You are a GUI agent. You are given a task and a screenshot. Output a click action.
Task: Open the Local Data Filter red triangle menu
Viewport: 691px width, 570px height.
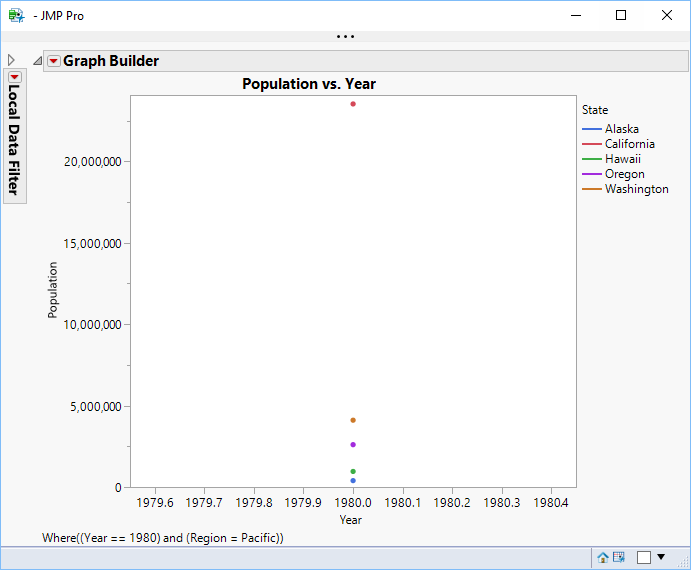coord(15,77)
